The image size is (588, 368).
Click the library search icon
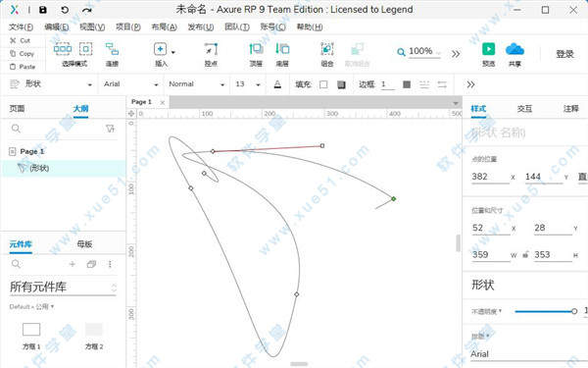16,264
